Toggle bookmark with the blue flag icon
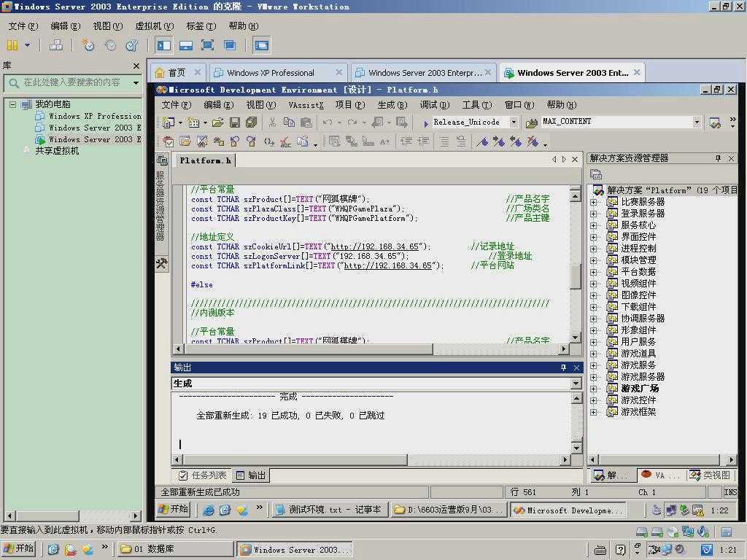 [483, 141]
